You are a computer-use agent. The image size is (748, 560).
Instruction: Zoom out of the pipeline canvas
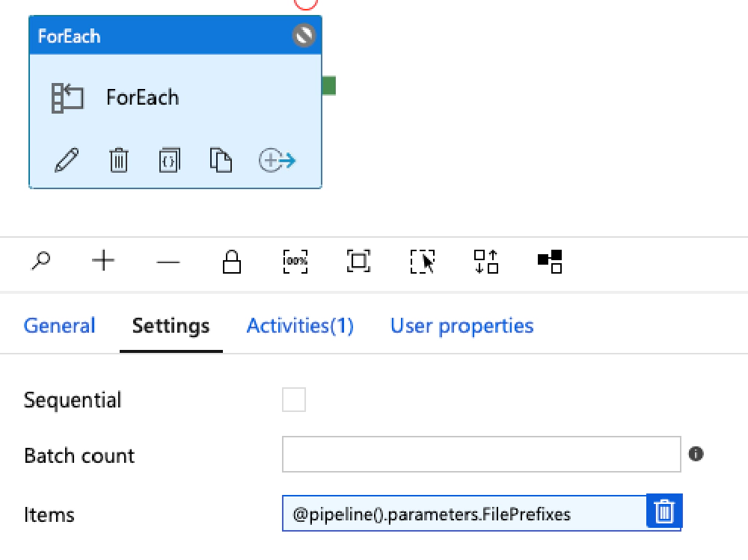click(x=168, y=262)
